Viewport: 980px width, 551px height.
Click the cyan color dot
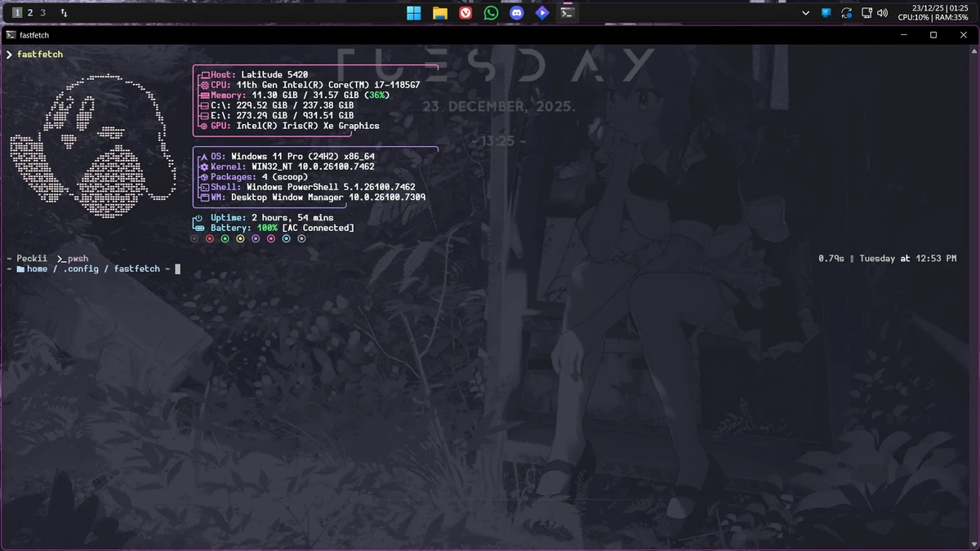click(x=286, y=239)
